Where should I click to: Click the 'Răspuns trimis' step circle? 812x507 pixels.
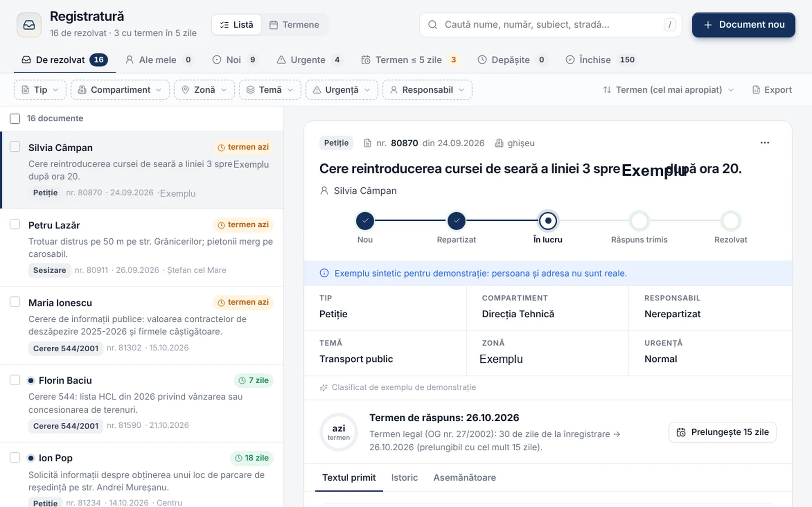pyautogui.click(x=639, y=221)
